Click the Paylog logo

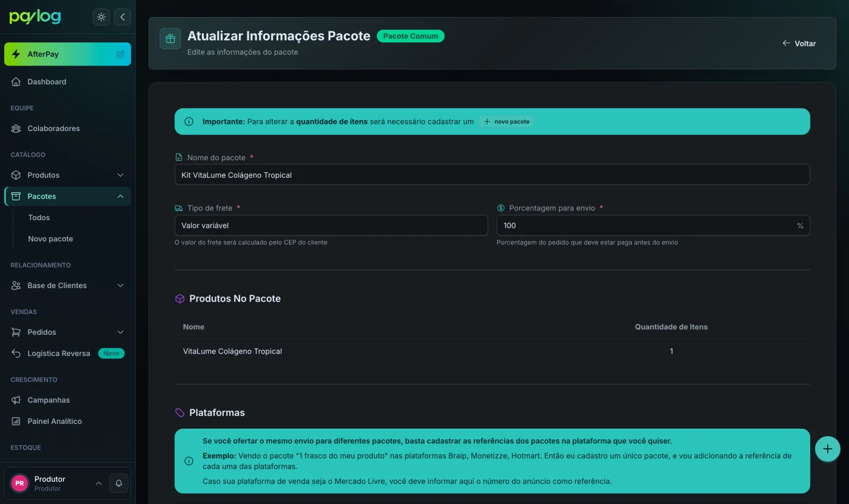tap(35, 17)
